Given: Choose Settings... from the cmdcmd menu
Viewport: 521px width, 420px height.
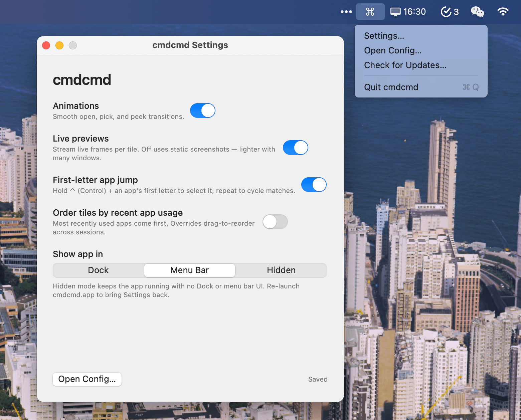Looking at the screenshot, I should [421, 36].
